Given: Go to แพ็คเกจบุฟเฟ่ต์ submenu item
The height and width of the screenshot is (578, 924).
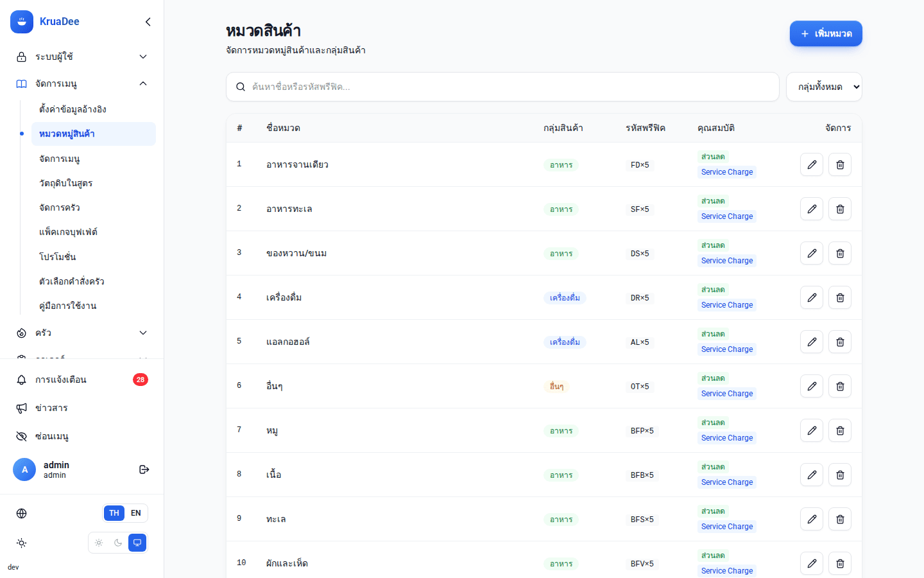Looking at the screenshot, I should pyautogui.click(x=94, y=232).
